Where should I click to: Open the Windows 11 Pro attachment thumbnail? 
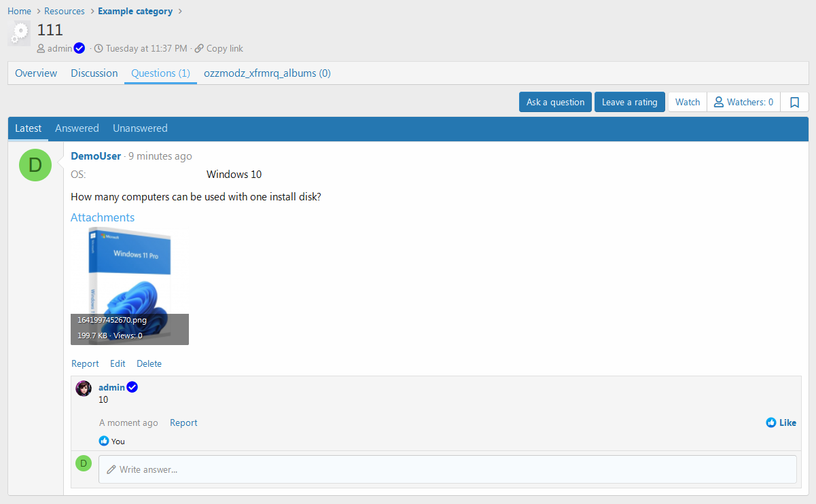[130, 286]
